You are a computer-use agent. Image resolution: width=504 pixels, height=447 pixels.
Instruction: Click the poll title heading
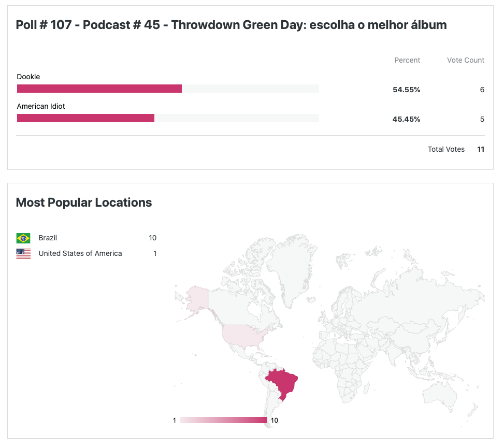point(231,25)
